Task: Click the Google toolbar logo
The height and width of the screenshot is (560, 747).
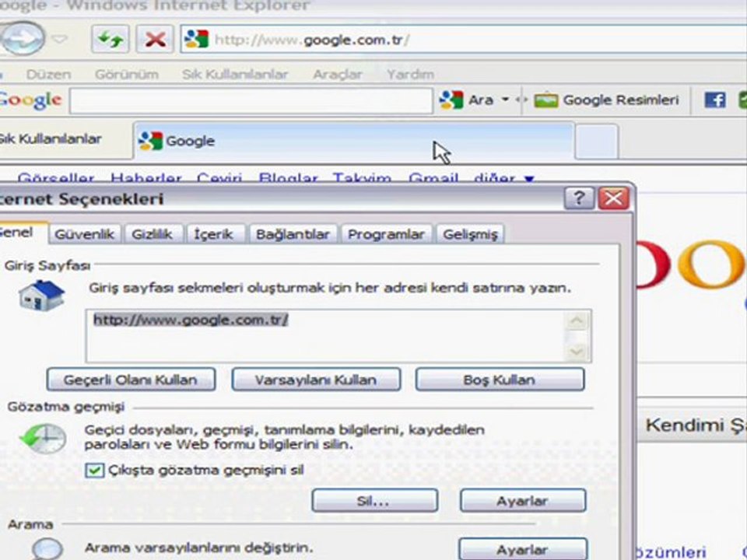Action: (30, 100)
